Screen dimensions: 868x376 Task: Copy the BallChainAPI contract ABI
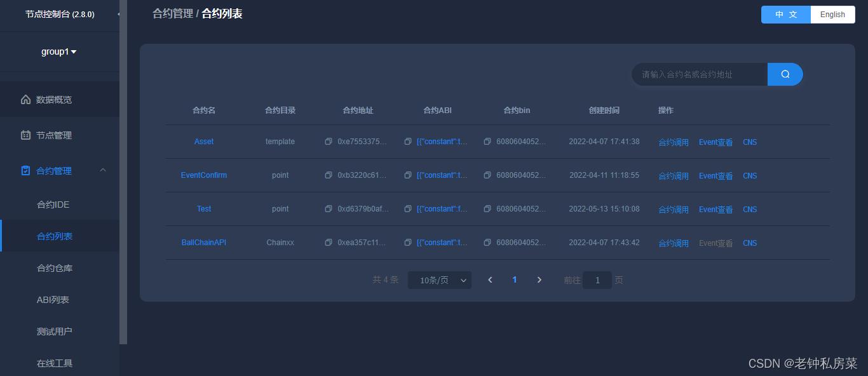coord(408,243)
